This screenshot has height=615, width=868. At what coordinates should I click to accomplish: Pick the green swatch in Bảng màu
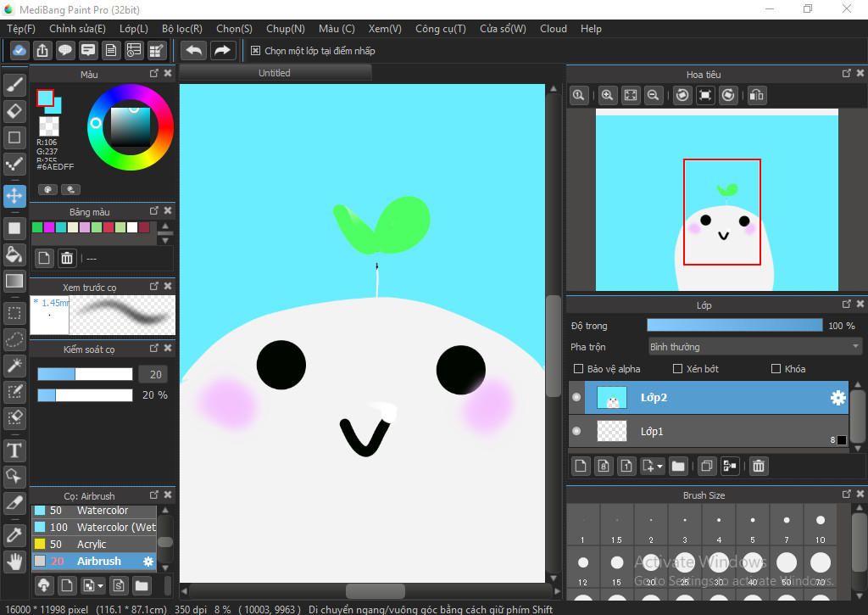tap(37, 227)
